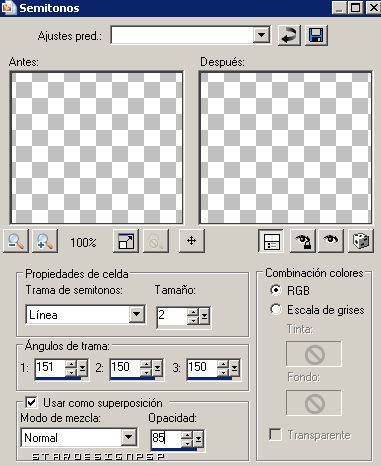Fit image to preview window icon
381x466 pixels.
(x=126, y=241)
